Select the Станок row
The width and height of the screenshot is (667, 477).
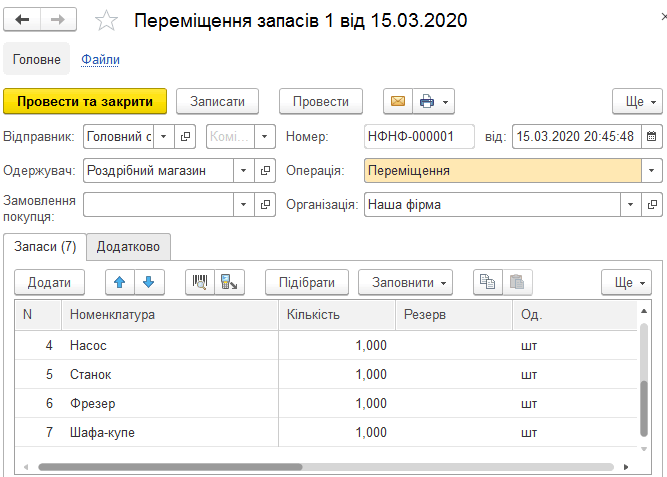click(x=326, y=374)
